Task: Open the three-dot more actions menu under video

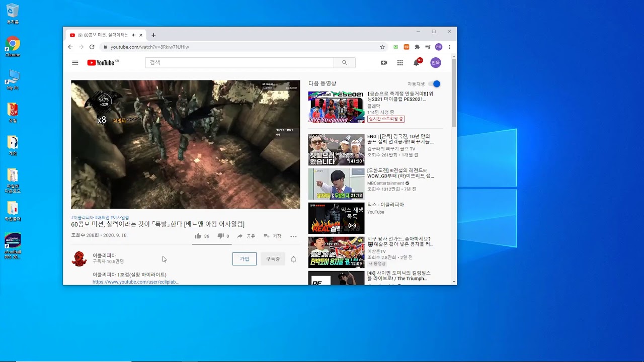Action: [293, 236]
